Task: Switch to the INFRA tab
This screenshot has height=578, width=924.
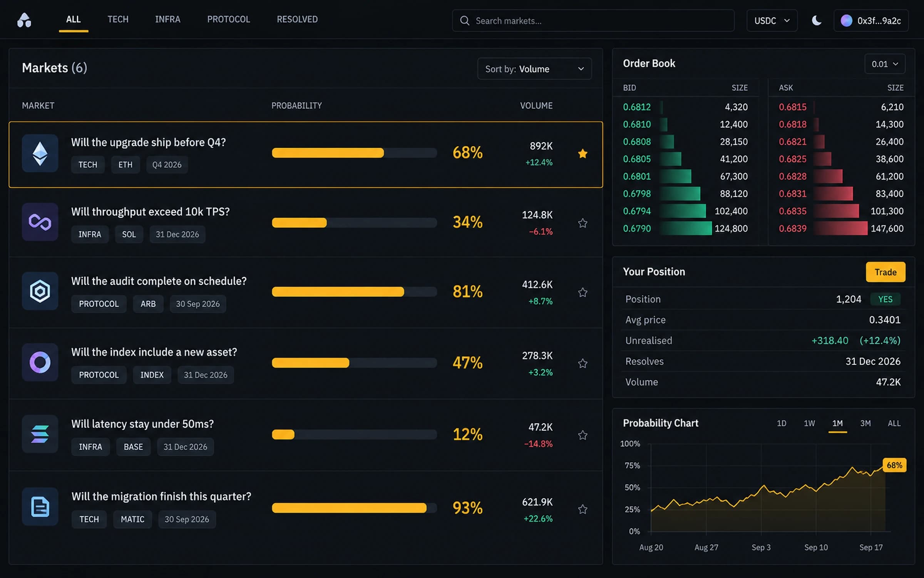Action: [167, 19]
